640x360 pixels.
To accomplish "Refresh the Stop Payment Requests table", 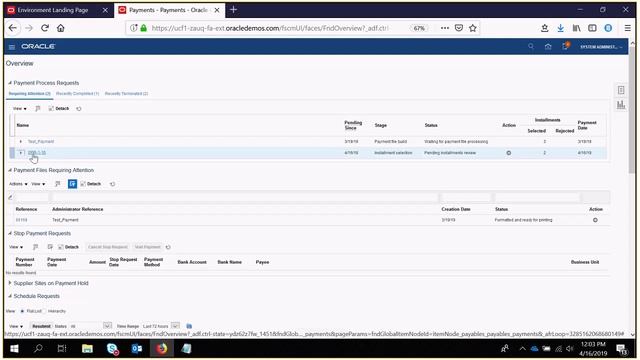I will pos(168,247).
